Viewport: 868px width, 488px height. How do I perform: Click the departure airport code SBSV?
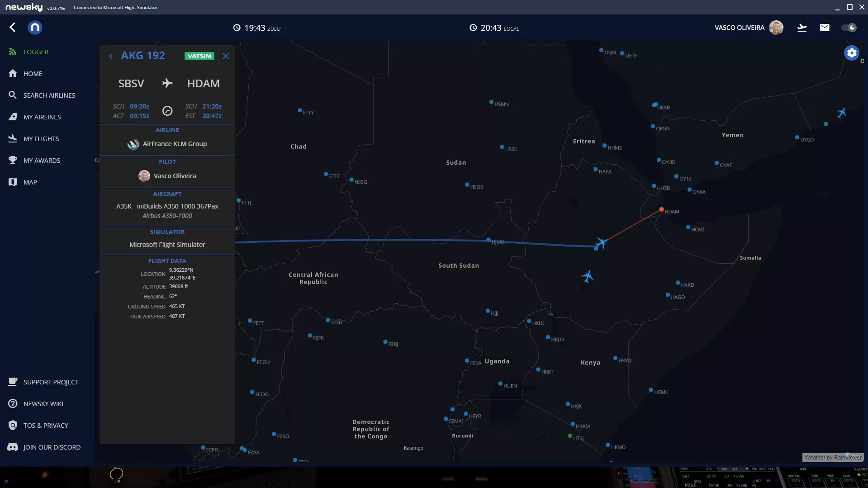pyautogui.click(x=131, y=84)
